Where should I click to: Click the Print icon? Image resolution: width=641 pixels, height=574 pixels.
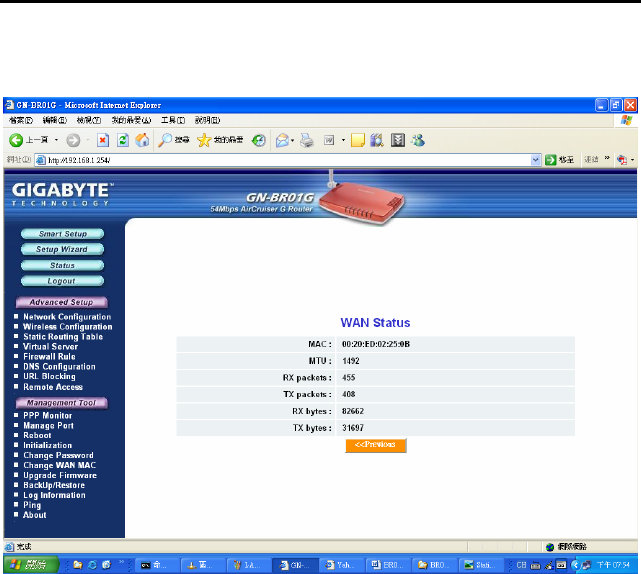307,140
